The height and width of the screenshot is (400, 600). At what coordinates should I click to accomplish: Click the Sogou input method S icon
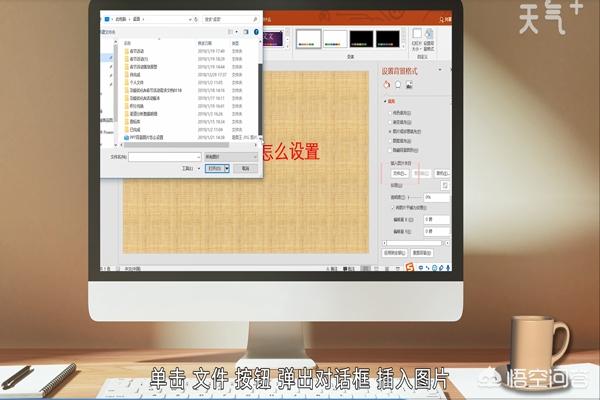409,267
